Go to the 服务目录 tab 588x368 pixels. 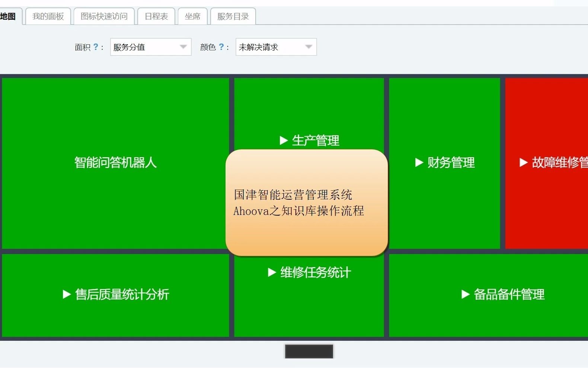[x=233, y=16]
